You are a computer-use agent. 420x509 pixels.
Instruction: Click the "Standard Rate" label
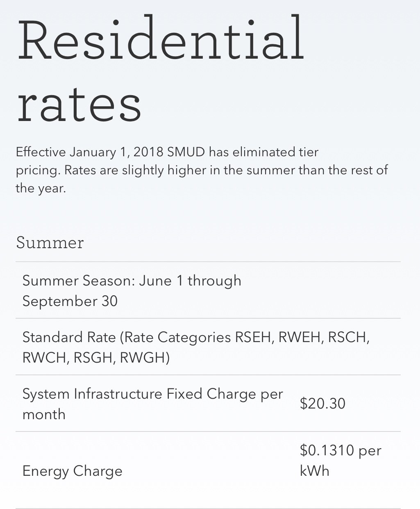(x=69, y=337)
